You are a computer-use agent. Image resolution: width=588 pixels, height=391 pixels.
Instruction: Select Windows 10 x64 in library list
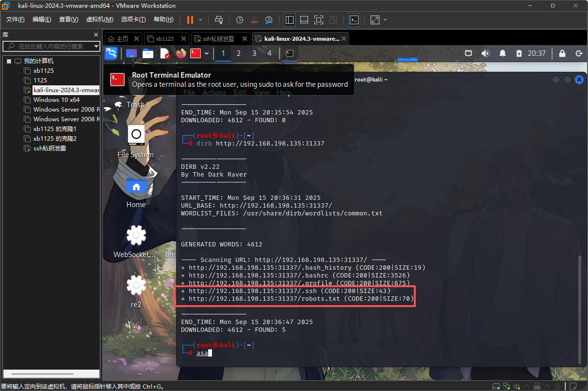(56, 99)
